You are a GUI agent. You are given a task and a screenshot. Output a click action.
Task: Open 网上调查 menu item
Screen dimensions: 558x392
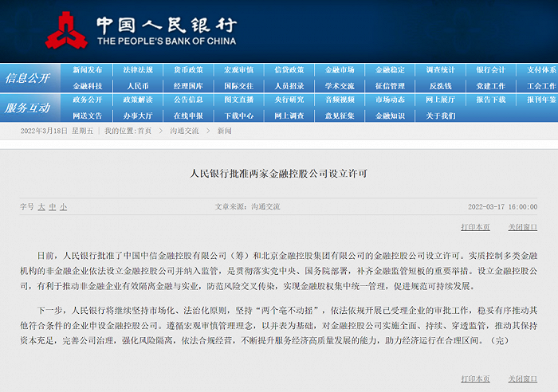click(289, 116)
